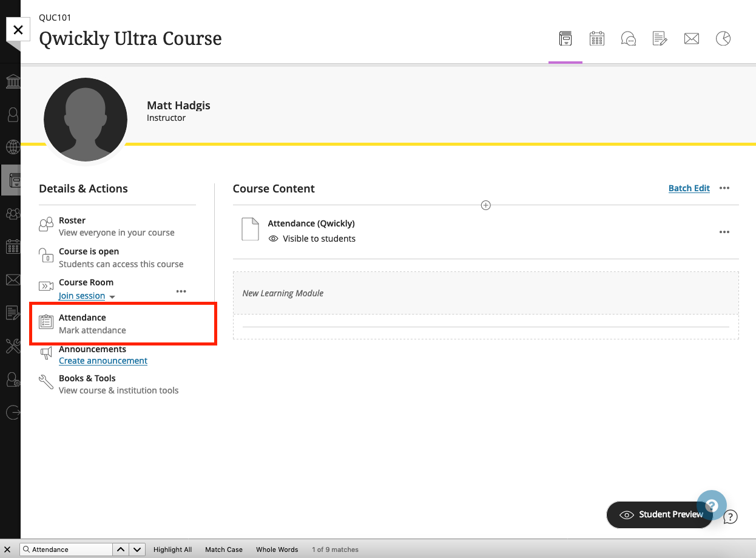Screen dimensions: 756x558
Task: Click the course open padlock icon
Action: 46,256
